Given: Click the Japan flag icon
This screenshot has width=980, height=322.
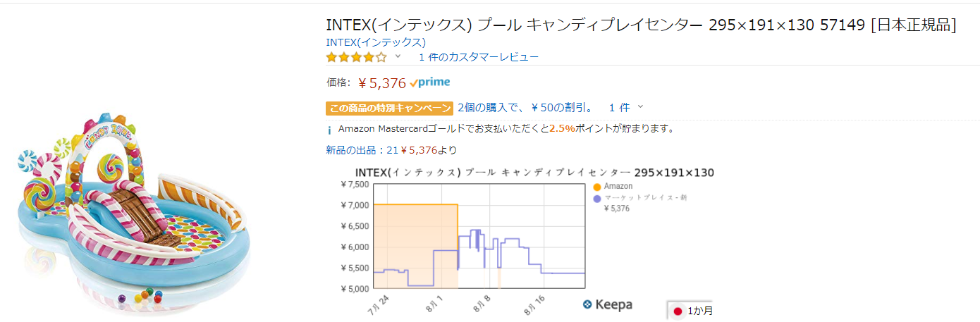Looking at the screenshot, I should [x=678, y=311].
